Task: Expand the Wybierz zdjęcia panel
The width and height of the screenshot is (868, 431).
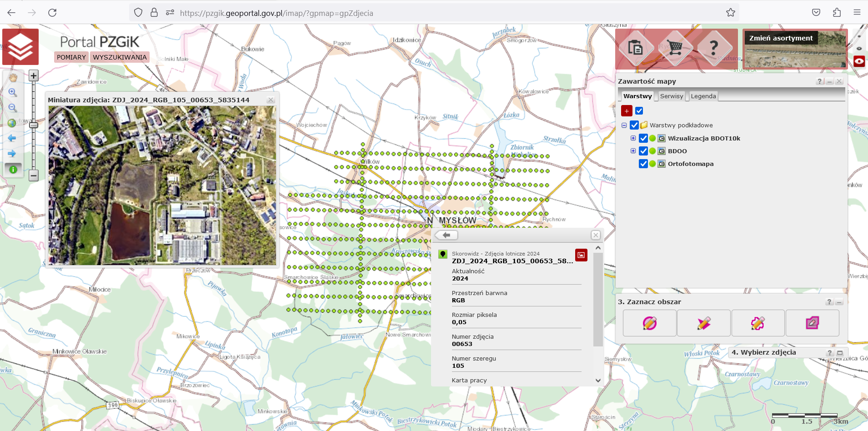Action: coord(840,353)
